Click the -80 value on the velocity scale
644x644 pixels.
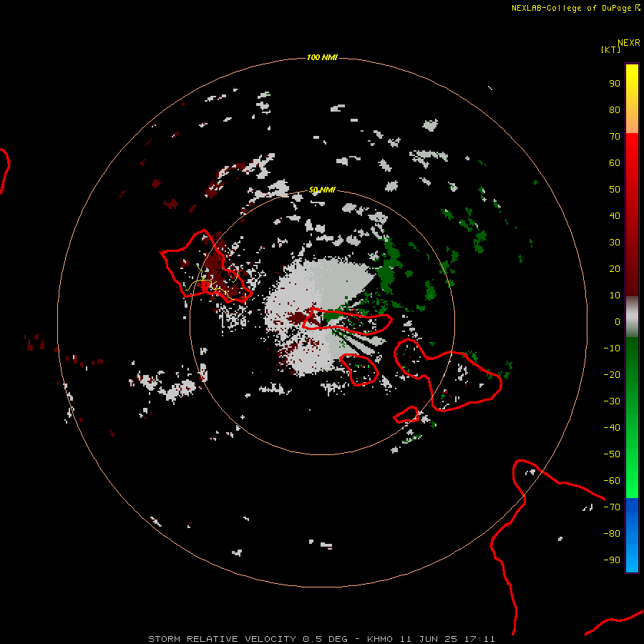click(612, 534)
